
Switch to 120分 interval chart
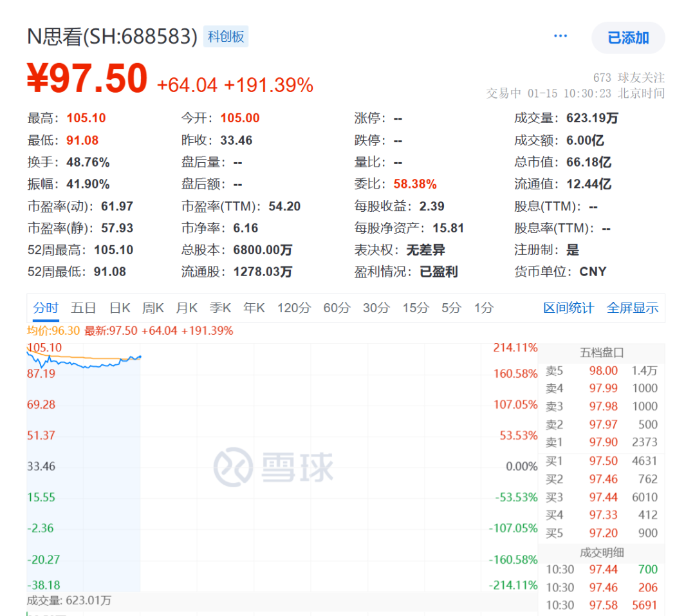coord(293,308)
